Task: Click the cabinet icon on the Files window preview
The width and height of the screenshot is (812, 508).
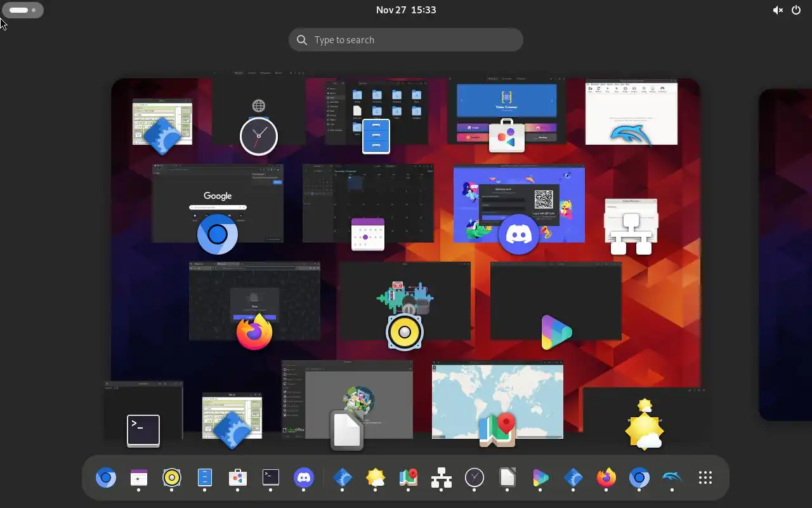Action: pyautogui.click(x=376, y=136)
